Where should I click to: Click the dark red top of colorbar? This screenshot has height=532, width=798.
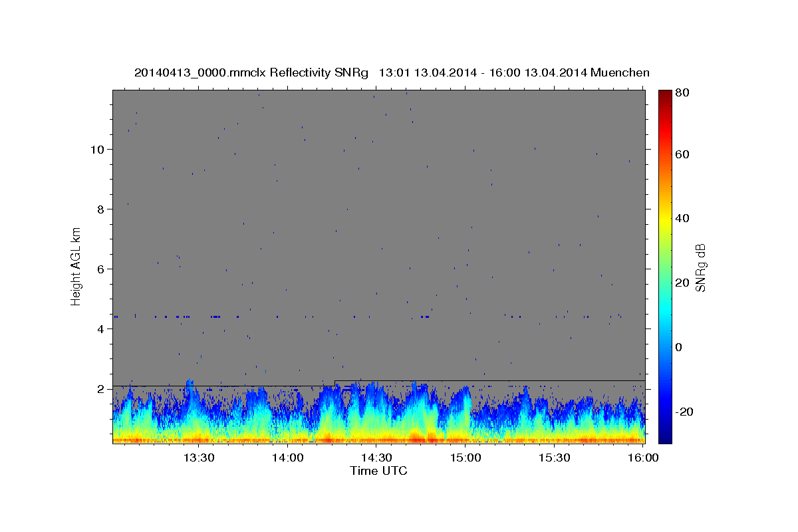point(665,96)
